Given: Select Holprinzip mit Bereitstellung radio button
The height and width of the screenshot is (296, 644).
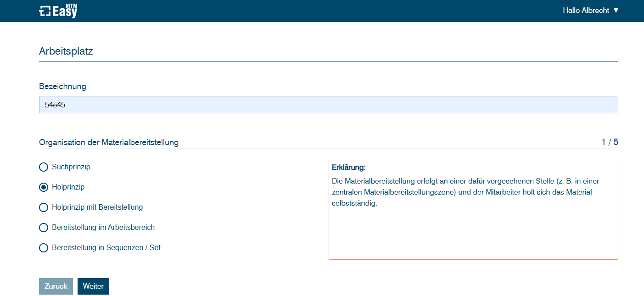Looking at the screenshot, I should pyautogui.click(x=44, y=207).
